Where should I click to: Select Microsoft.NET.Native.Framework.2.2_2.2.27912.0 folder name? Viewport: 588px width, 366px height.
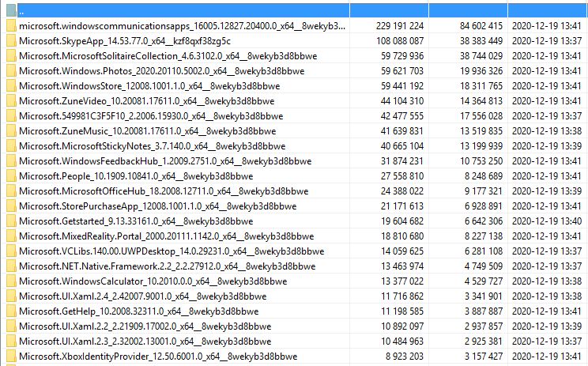pos(168,266)
